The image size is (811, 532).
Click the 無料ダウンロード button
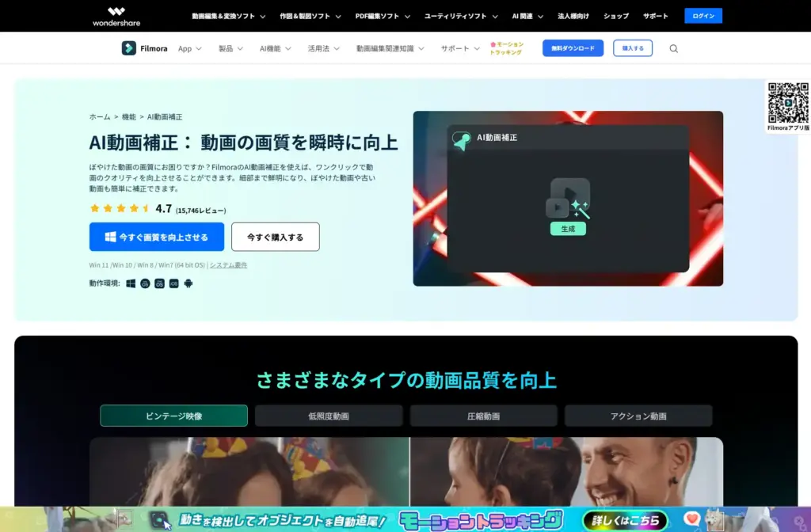(x=573, y=48)
